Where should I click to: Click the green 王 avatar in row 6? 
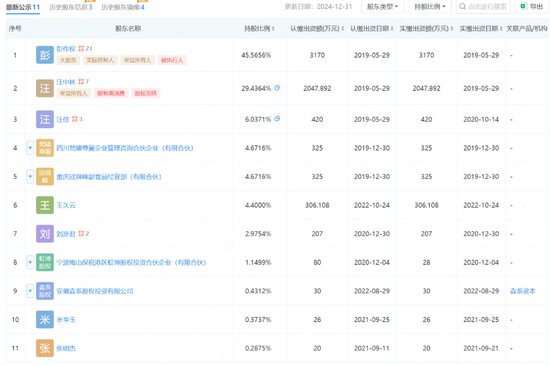click(45, 205)
